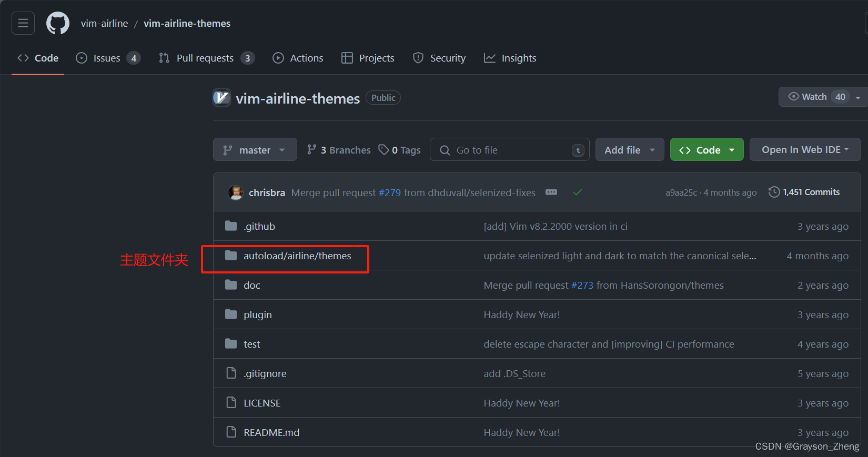Click the autoload/airline/themes folder icon
This screenshot has width=868, height=457.
(231, 256)
